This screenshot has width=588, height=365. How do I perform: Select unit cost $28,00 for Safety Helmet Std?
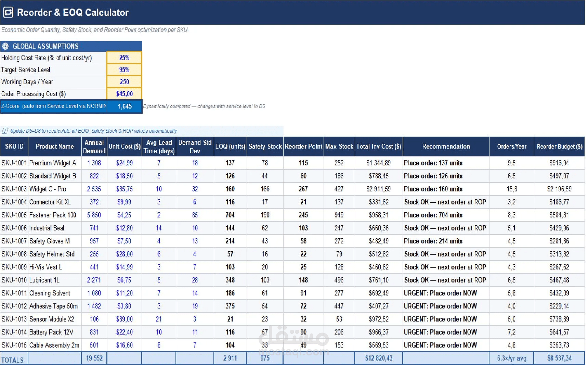(x=125, y=254)
